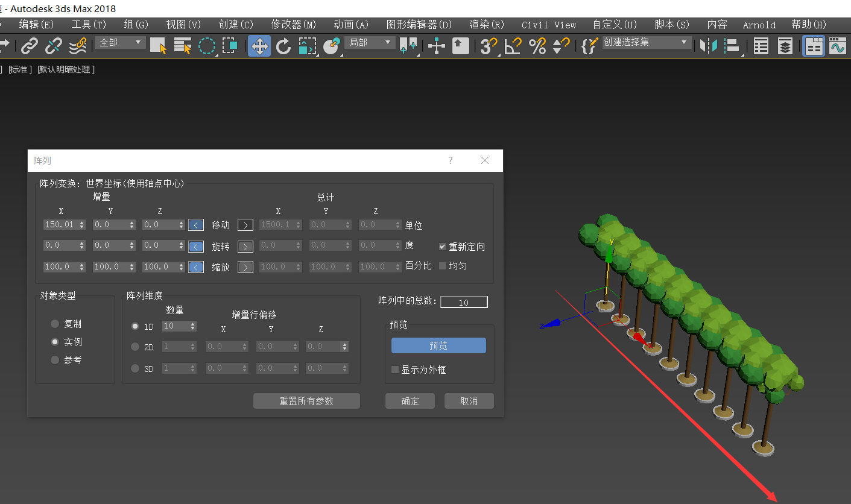Uncheck the 重新定向 checkbox

[443, 247]
